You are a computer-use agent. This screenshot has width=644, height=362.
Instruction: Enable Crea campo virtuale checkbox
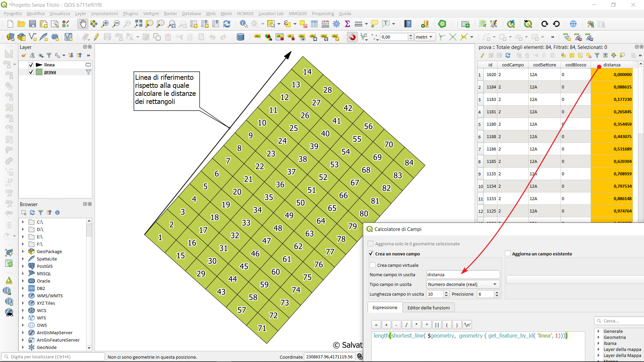(372, 265)
